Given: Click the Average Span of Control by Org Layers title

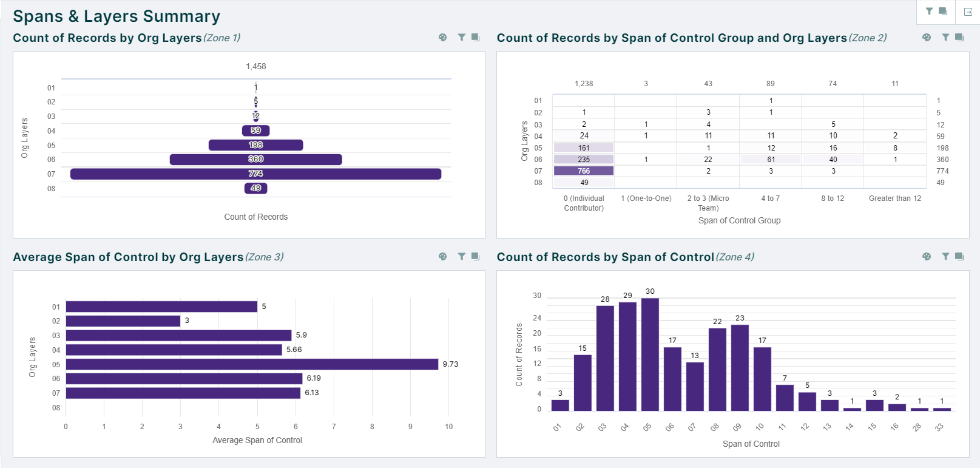Looking at the screenshot, I should tap(128, 257).
